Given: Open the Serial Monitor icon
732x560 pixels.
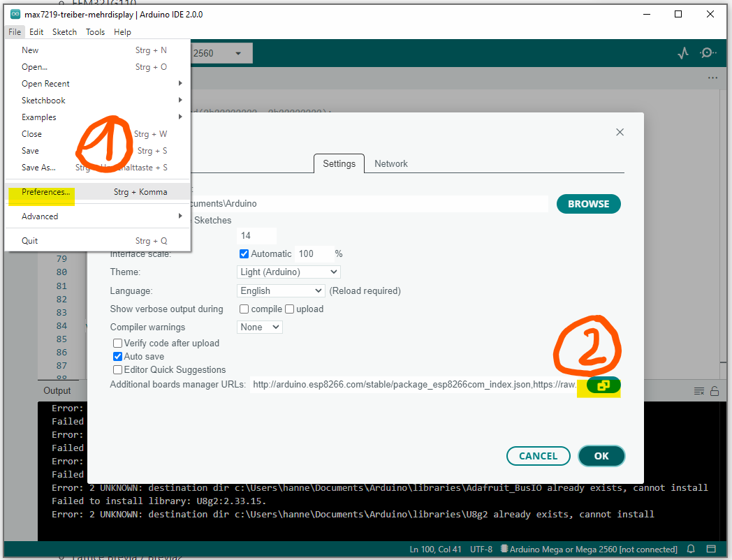Looking at the screenshot, I should pos(708,53).
